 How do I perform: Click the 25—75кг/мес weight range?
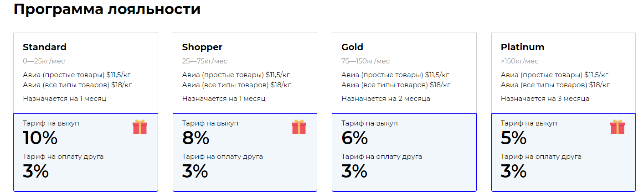[x=205, y=61]
